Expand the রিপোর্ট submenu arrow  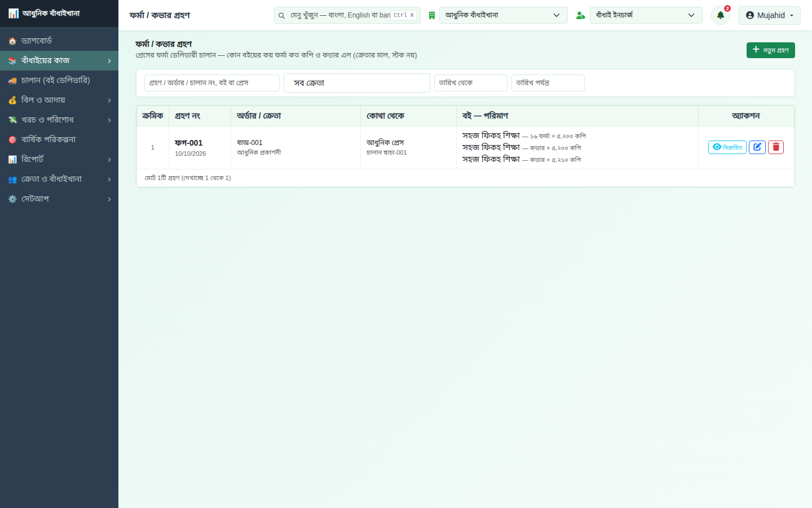[109, 160]
